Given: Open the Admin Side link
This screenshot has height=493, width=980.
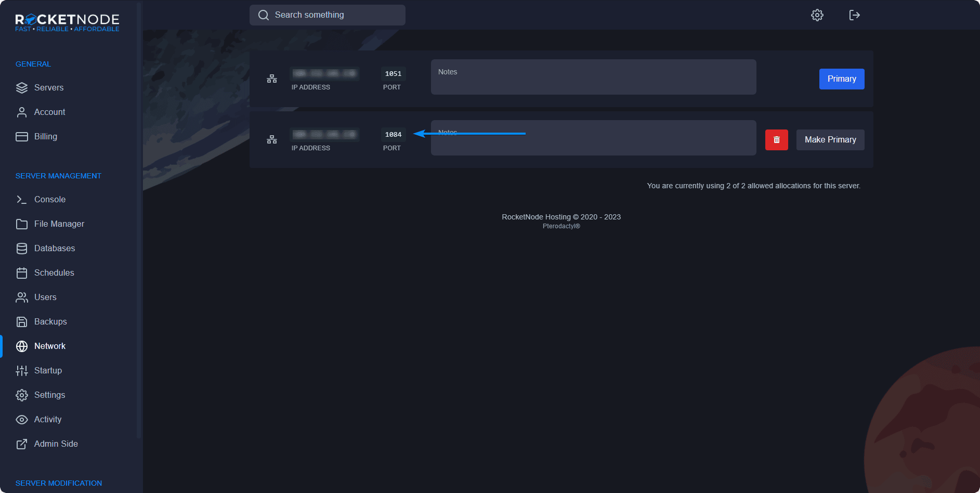Looking at the screenshot, I should tap(56, 444).
